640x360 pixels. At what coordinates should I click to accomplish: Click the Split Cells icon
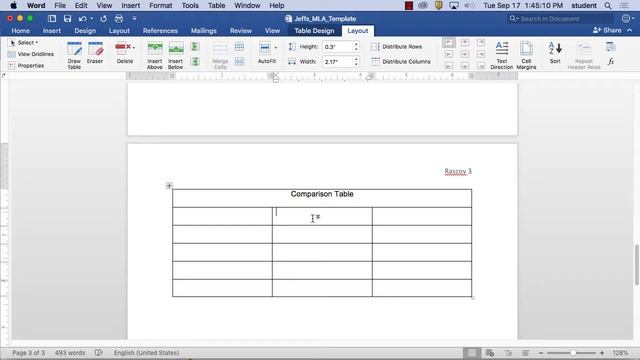pyautogui.click(x=240, y=47)
